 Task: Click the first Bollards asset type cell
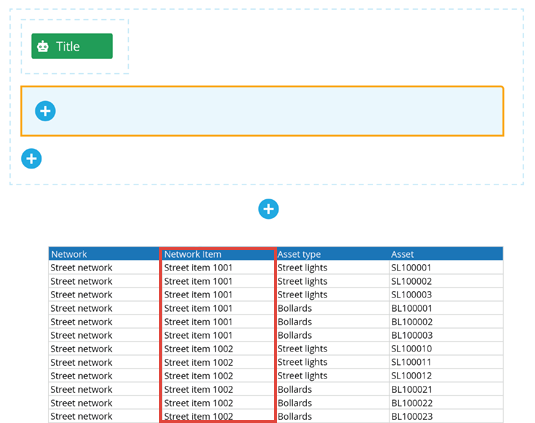tap(332, 308)
